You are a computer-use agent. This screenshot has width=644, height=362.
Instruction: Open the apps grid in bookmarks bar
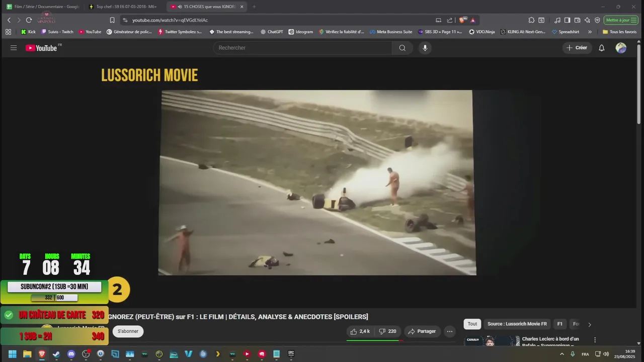[8, 32]
